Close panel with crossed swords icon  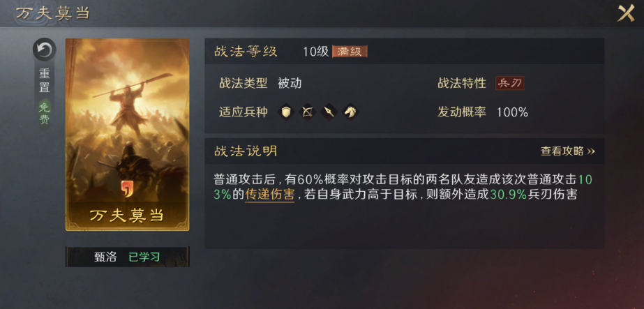click(x=626, y=13)
